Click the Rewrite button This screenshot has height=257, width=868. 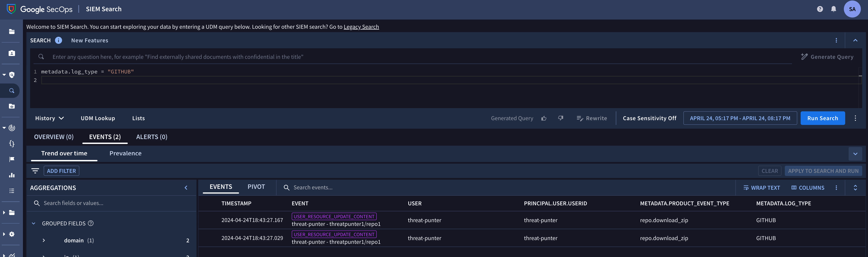[592, 118]
